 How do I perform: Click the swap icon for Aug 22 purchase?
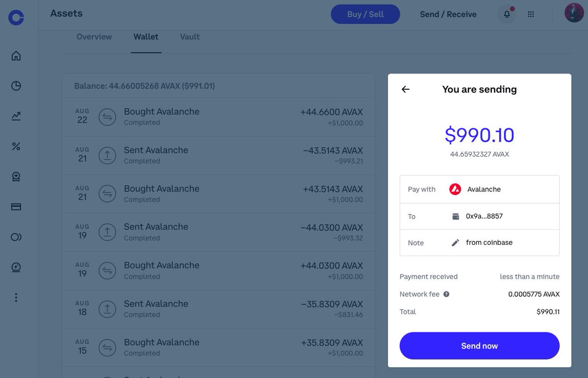(x=107, y=117)
